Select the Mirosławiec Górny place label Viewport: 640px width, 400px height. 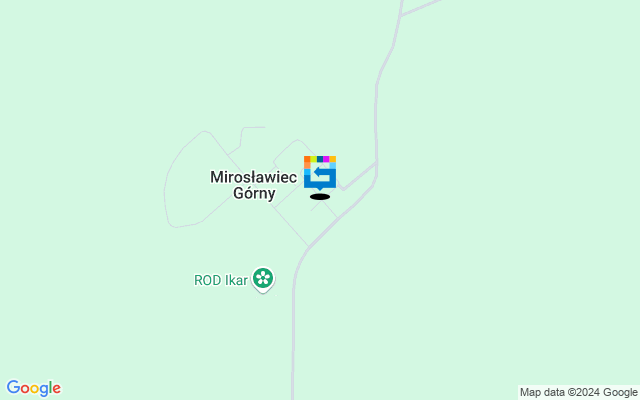[253, 185]
